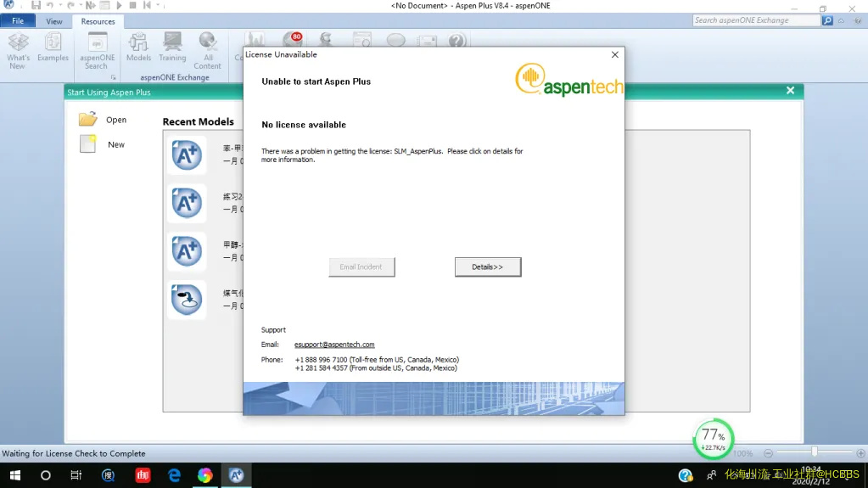Expand the quick access toolbar customize arrow
This screenshot has width=868, height=488.
159,6
